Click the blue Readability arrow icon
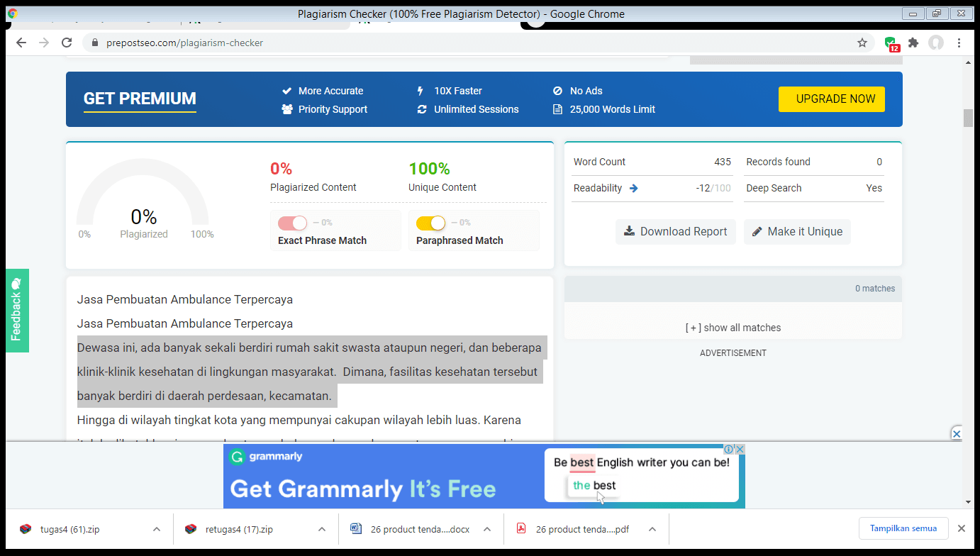The image size is (980, 556). pyautogui.click(x=633, y=189)
